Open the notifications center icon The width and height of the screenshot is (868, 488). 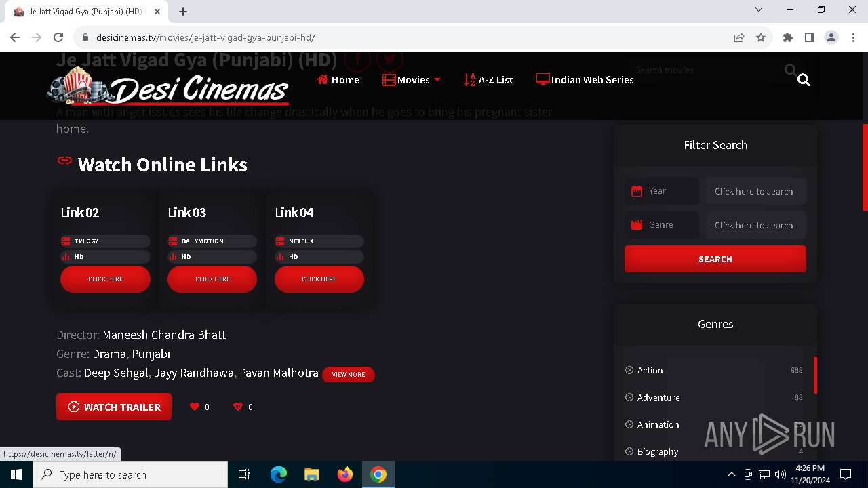coord(846,474)
